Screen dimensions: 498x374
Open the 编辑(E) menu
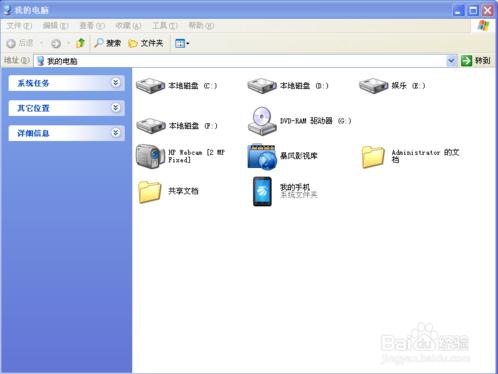56,26
